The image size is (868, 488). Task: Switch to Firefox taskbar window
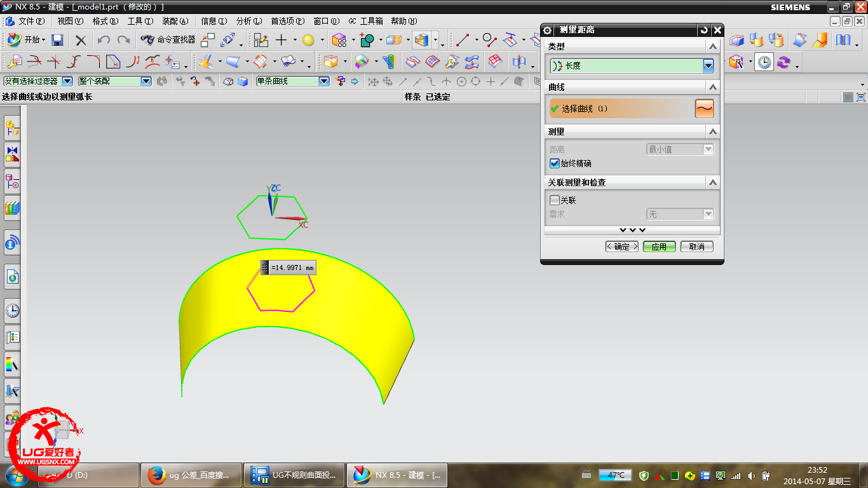(191, 475)
